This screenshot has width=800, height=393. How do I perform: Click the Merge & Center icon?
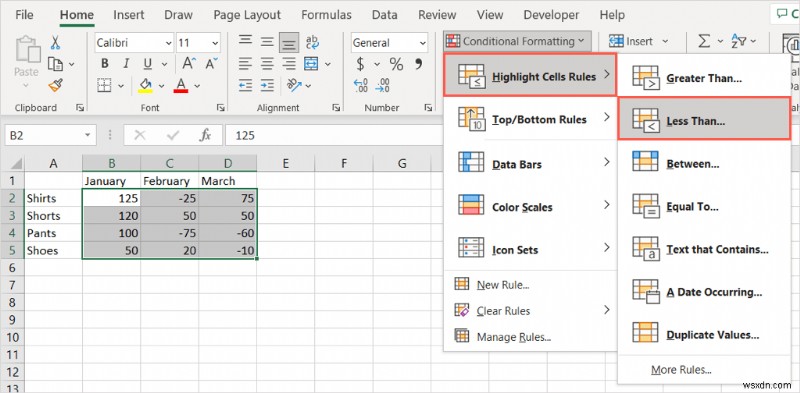[311, 64]
